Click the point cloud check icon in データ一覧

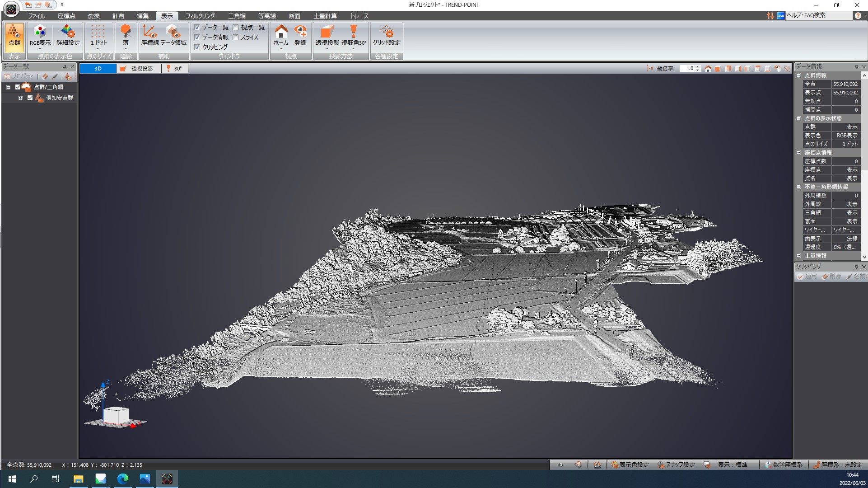point(68,76)
